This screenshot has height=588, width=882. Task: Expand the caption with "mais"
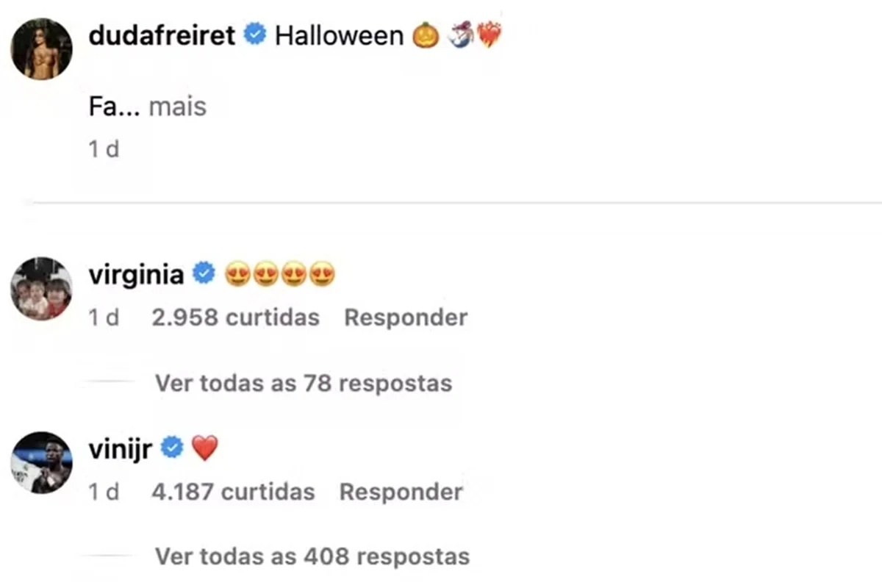point(177,107)
